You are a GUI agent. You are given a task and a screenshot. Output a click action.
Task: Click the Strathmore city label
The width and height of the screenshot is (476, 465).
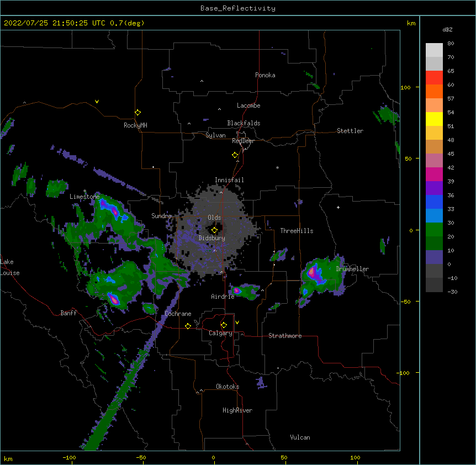click(x=285, y=336)
